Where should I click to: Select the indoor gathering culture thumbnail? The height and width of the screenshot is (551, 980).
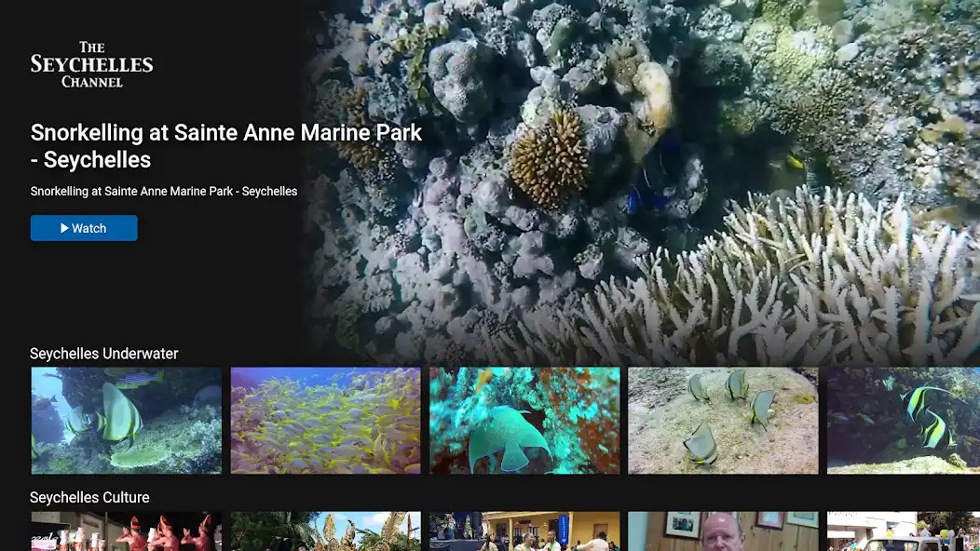pyautogui.click(x=524, y=531)
